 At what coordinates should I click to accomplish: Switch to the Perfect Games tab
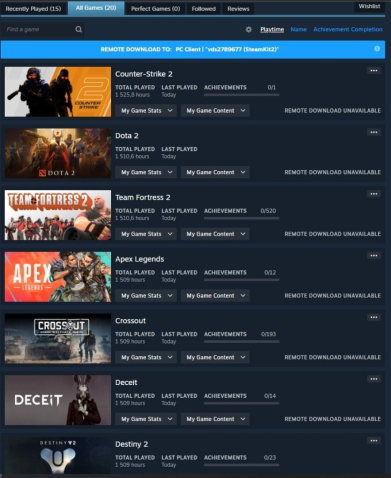(x=155, y=9)
